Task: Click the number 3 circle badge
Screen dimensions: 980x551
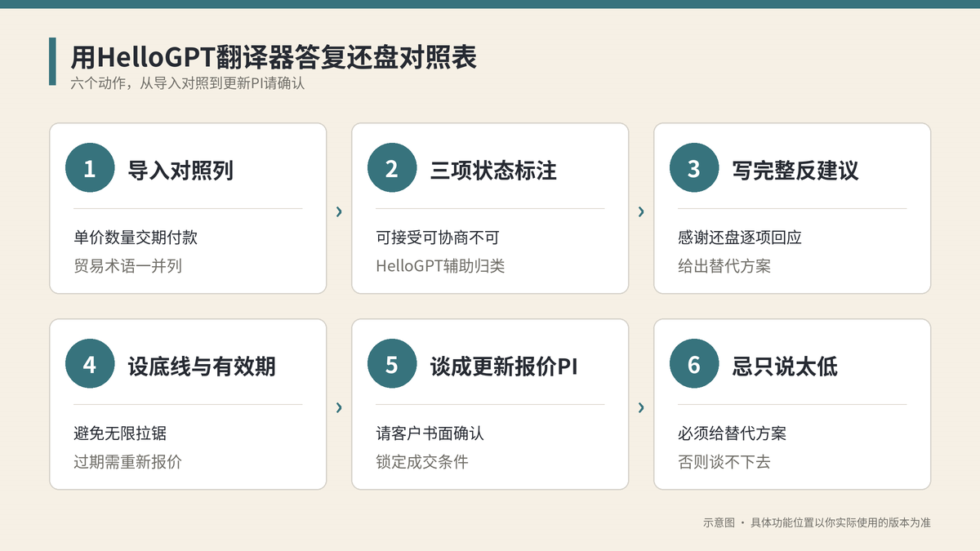Action: coord(694,168)
